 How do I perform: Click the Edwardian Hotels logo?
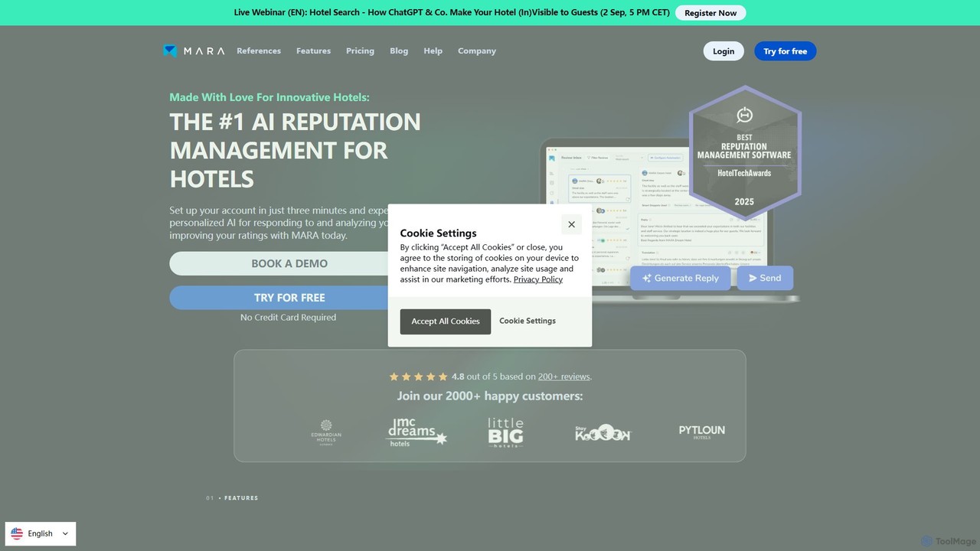pos(326,432)
